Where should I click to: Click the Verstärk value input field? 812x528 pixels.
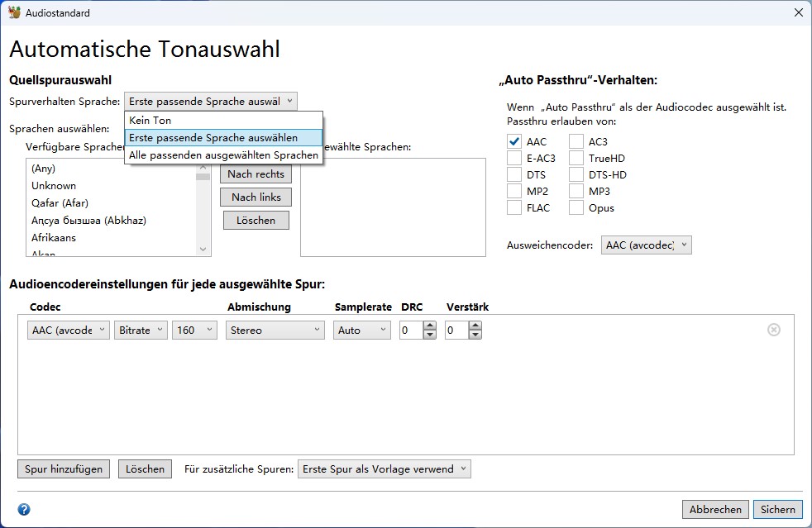point(456,330)
